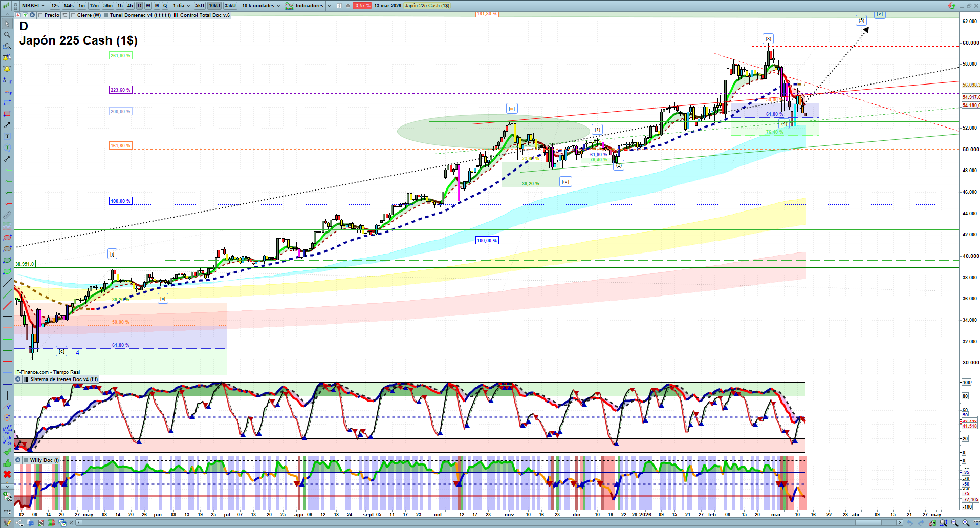This screenshot has width=980, height=528.
Task: Select the black diagonal line tool
Action: (x=7, y=283)
